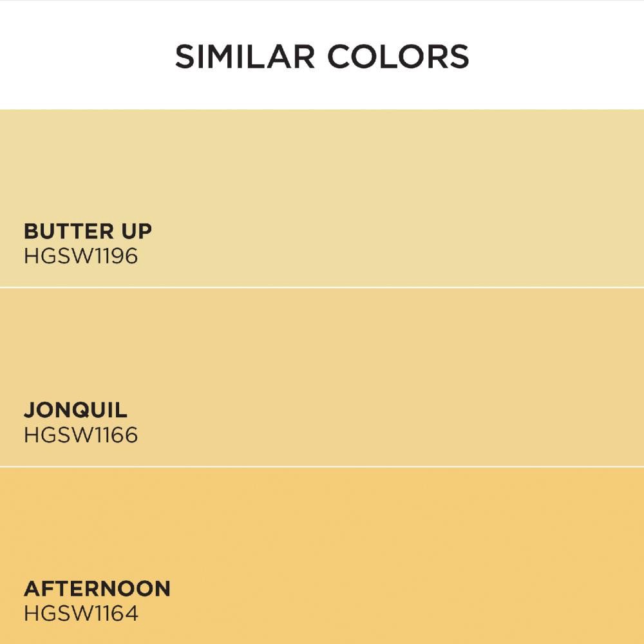Click white header space right of the heading
The height and width of the screenshot is (644, 644).
point(560,57)
